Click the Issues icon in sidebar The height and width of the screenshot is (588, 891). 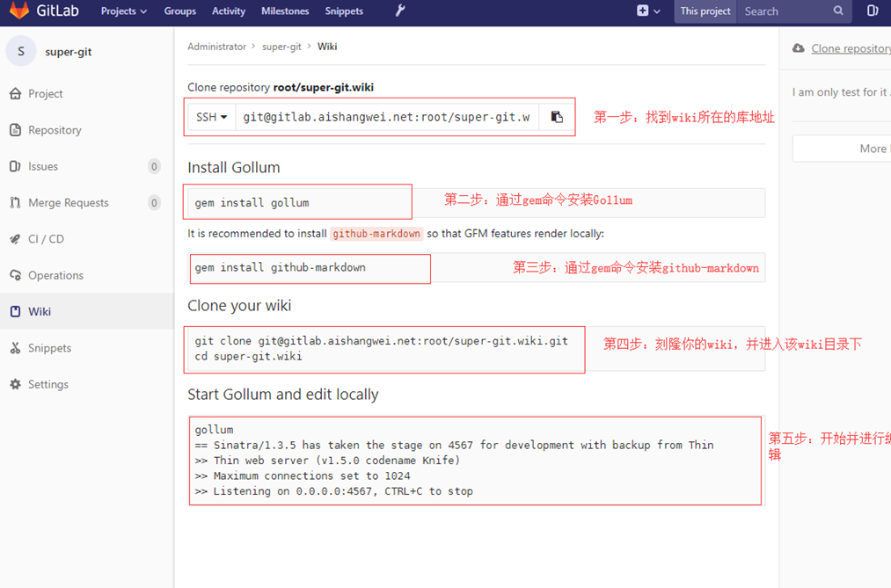15,166
